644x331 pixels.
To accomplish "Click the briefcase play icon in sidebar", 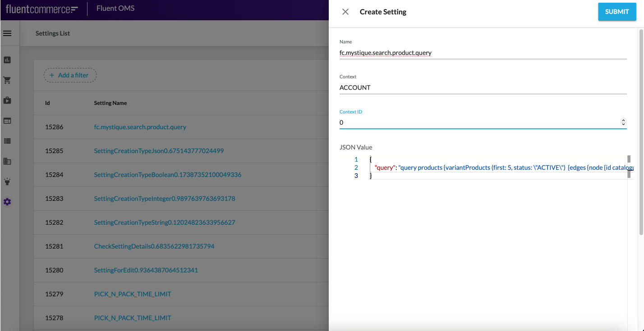I will point(7,100).
